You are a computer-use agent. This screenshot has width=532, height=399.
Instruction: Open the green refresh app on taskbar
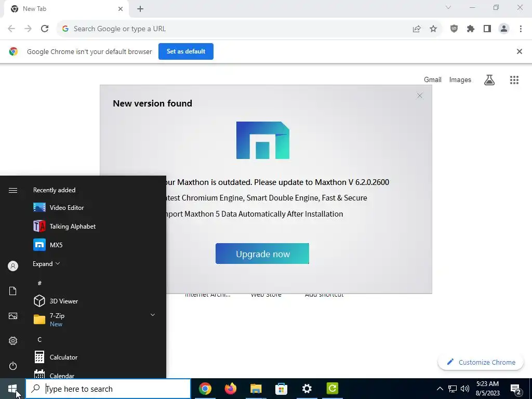(x=332, y=389)
